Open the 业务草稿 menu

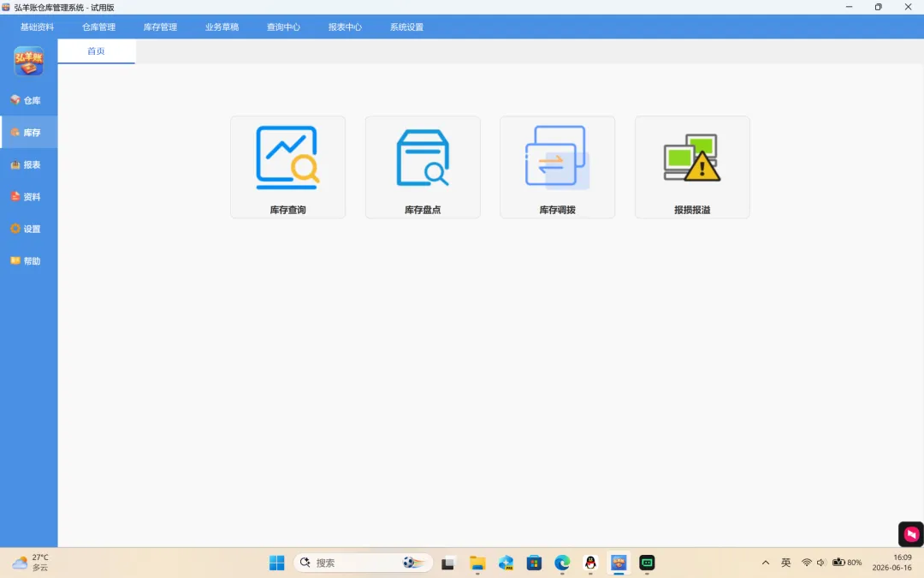tap(222, 27)
